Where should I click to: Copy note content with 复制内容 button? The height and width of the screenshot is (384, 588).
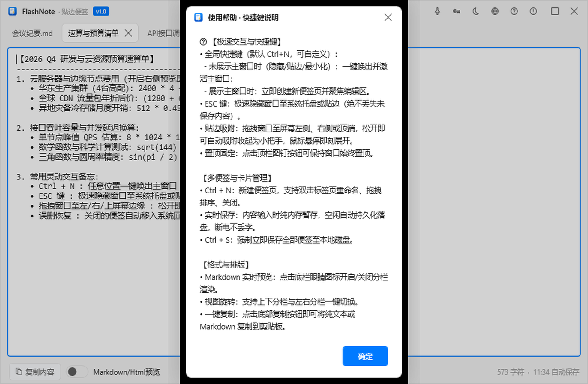pos(35,372)
